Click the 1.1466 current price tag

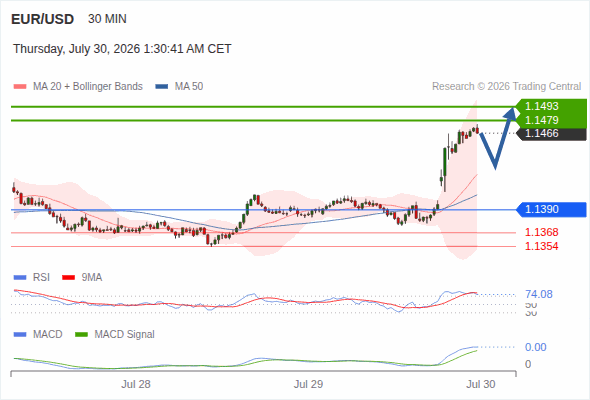coord(551,134)
